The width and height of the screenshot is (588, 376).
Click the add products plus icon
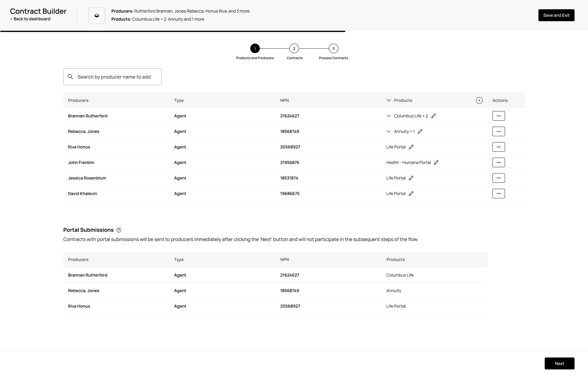click(x=479, y=100)
